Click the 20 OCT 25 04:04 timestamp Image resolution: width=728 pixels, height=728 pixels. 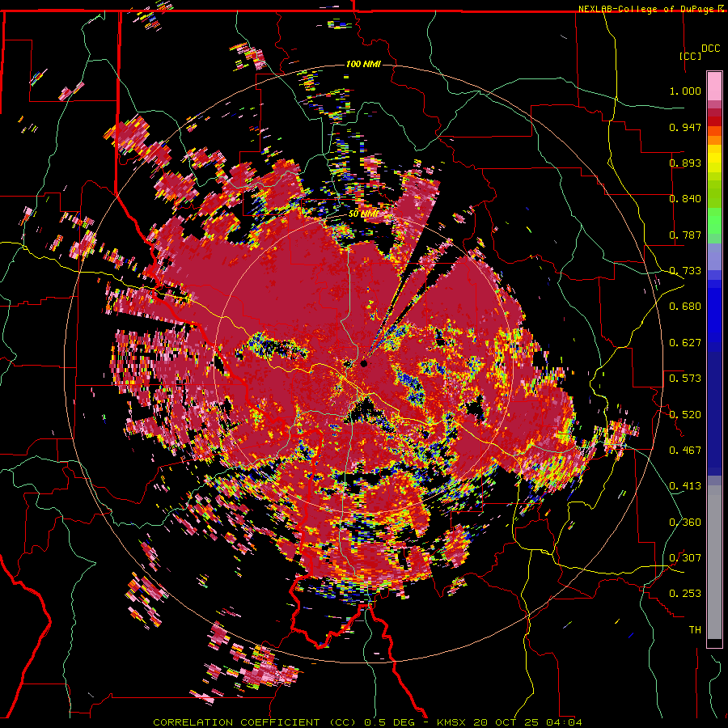(527, 722)
